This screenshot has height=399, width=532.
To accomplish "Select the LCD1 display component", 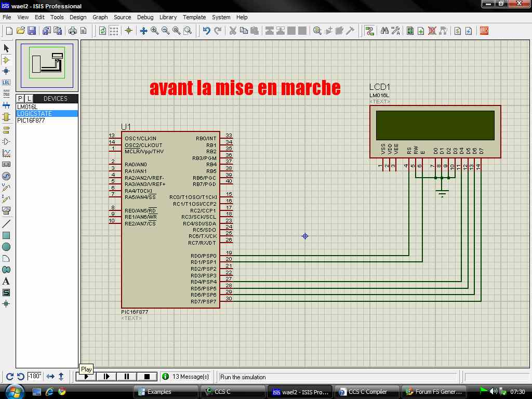I will [x=435, y=131].
